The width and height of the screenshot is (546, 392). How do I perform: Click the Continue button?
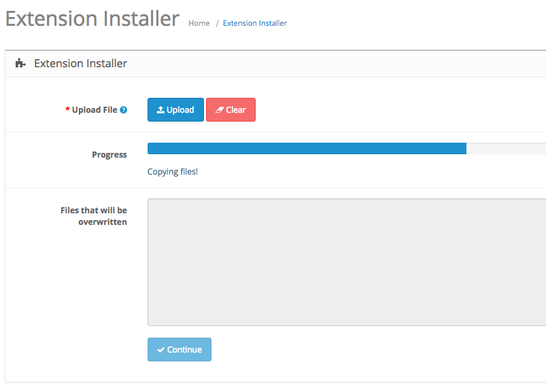click(180, 350)
